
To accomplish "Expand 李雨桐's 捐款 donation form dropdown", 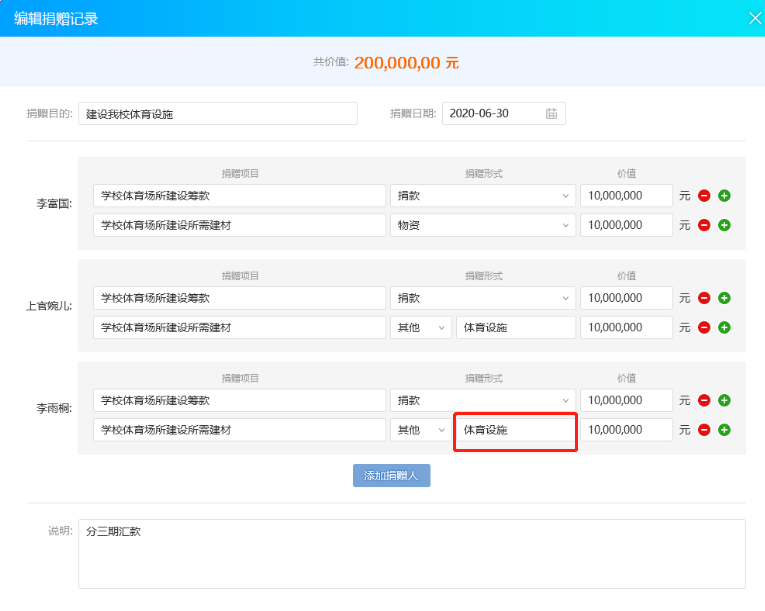I will (483, 401).
